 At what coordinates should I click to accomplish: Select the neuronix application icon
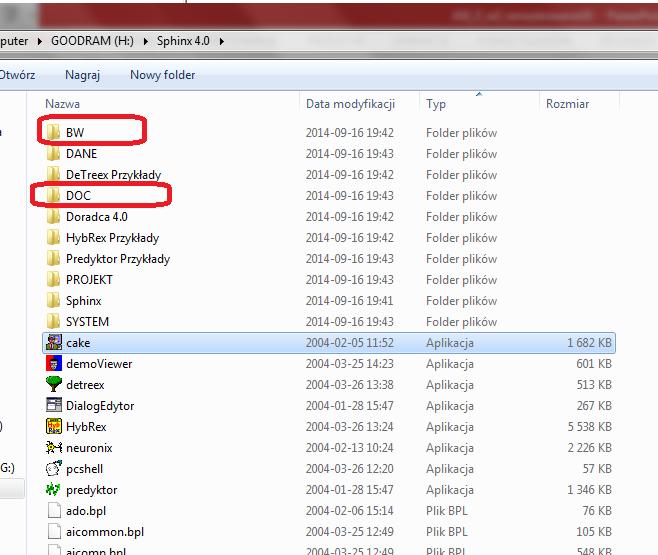pos(54,447)
